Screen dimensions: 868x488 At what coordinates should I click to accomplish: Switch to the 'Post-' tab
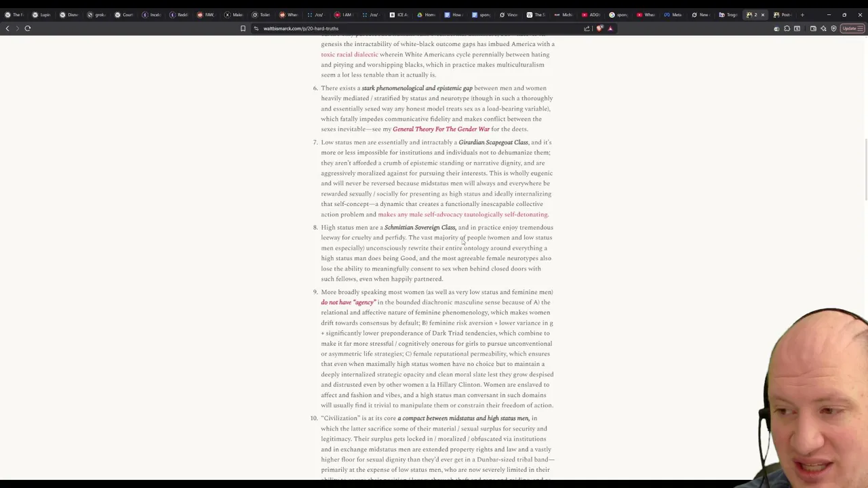click(x=783, y=15)
